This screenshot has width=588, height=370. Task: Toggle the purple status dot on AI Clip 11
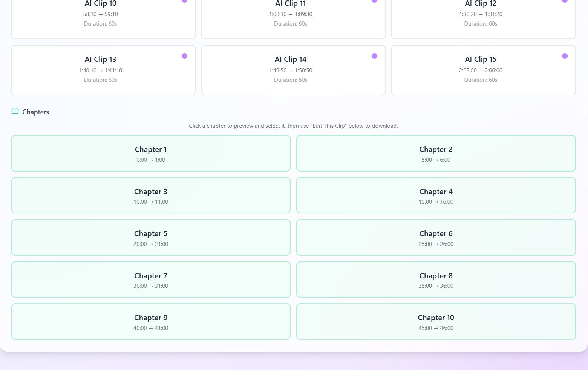374,1
